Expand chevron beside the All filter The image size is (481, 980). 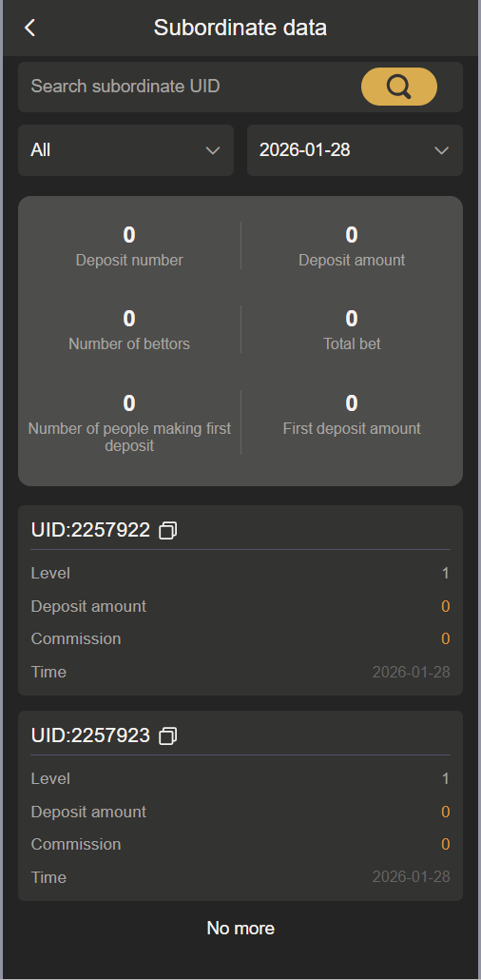(213, 150)
